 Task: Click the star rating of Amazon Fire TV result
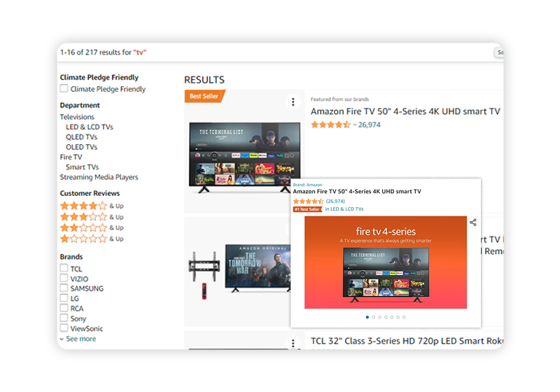(330, 125)
